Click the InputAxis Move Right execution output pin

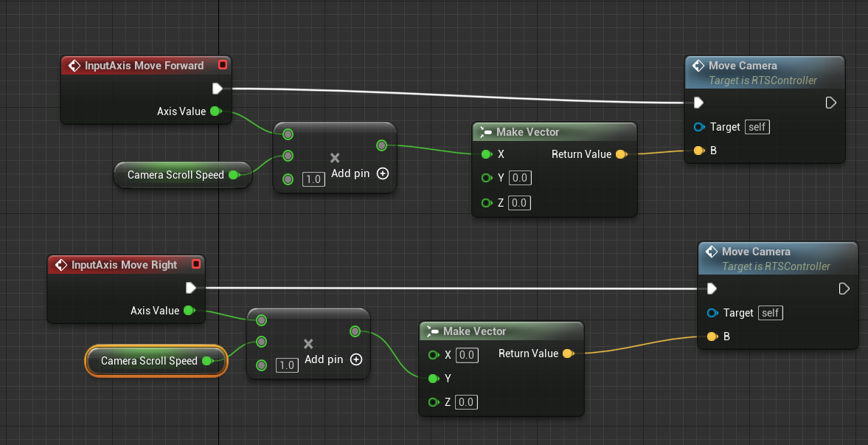pos(190,288)
